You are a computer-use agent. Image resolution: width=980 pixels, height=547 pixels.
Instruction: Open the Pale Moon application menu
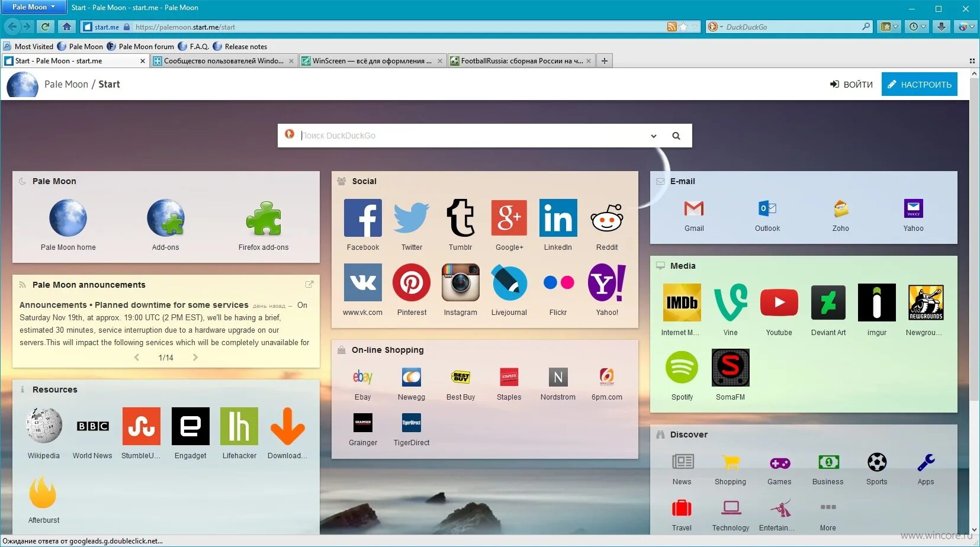point(33,7)
